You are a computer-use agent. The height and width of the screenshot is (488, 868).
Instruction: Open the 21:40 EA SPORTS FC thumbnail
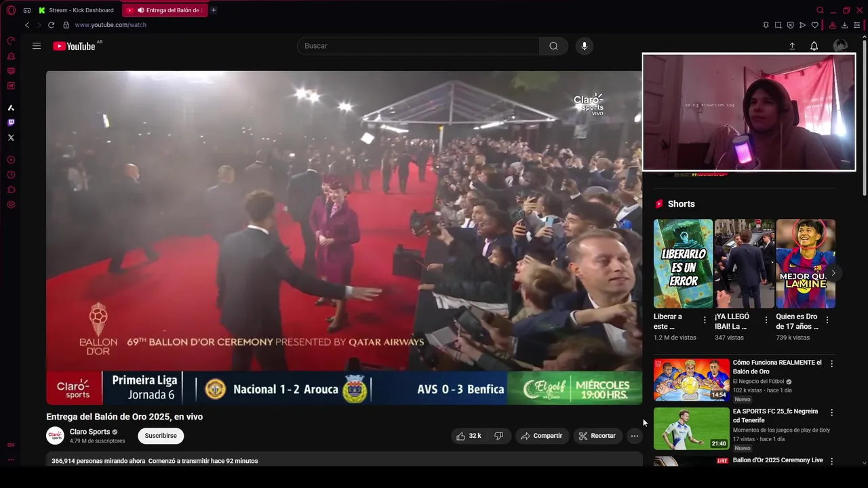pos(692,428)
